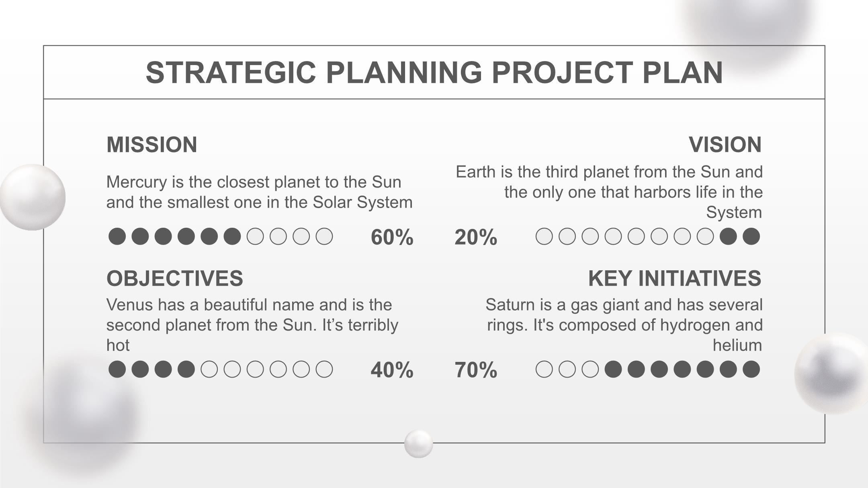Select the Saturn description text
This screenshot has width=868, height=488.
624,325
